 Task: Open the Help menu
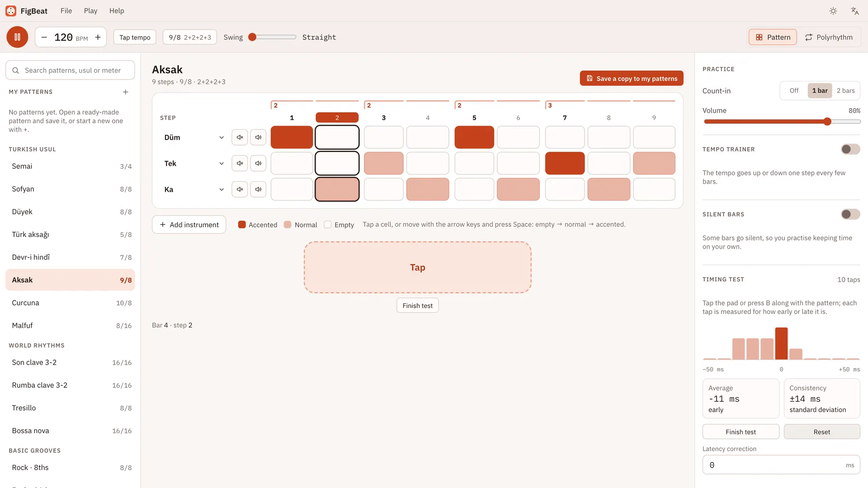[x=117, y=11]
